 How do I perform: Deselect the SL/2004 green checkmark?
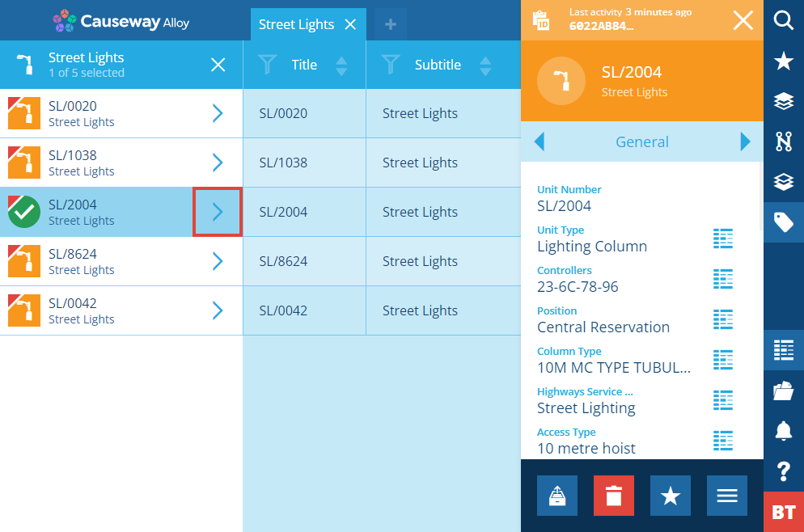point(24,212)
